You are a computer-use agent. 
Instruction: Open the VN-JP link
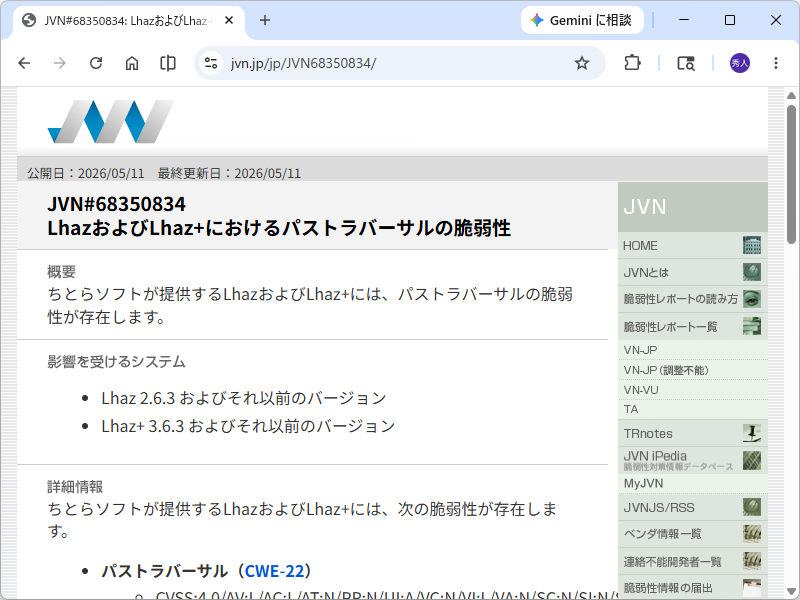coord(692,350)
